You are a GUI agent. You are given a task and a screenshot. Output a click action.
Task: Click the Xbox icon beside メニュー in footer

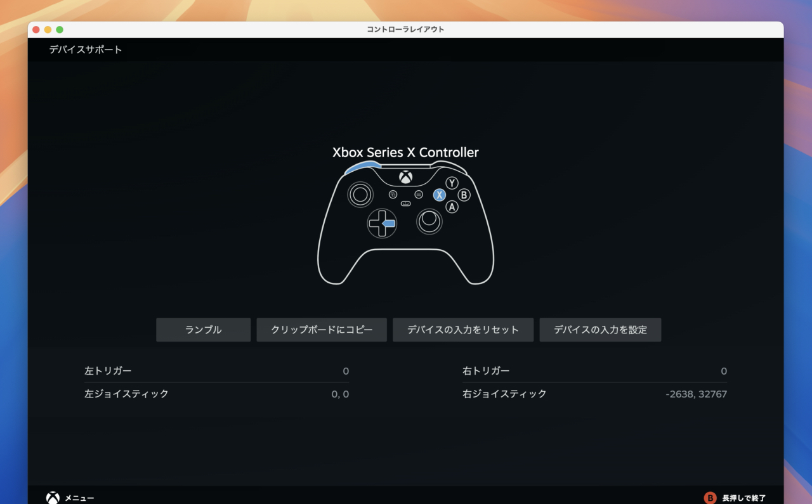click(x=53, y=498)
